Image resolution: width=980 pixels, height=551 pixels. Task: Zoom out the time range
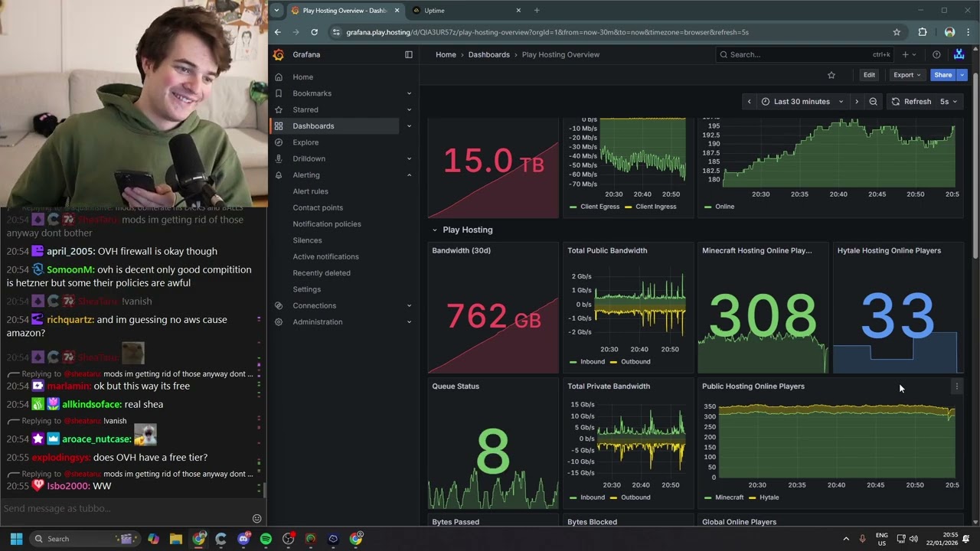click(873, 102)
